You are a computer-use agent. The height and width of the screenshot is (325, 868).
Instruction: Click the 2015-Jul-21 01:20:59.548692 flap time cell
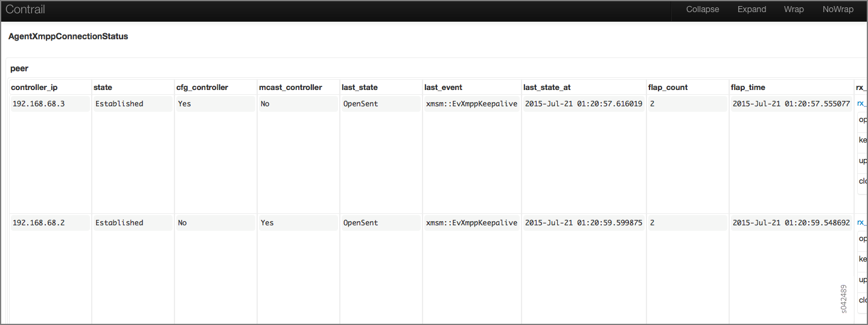point(791,223)
